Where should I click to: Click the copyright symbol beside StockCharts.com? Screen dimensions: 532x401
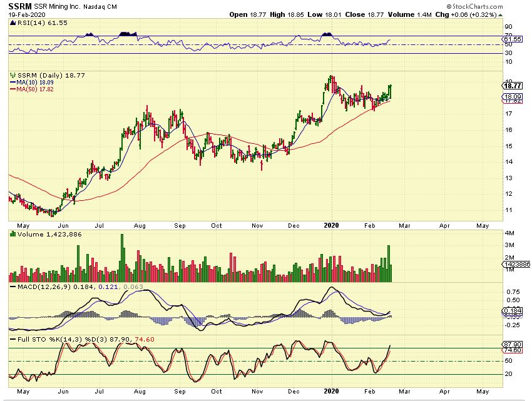[449, 6]
